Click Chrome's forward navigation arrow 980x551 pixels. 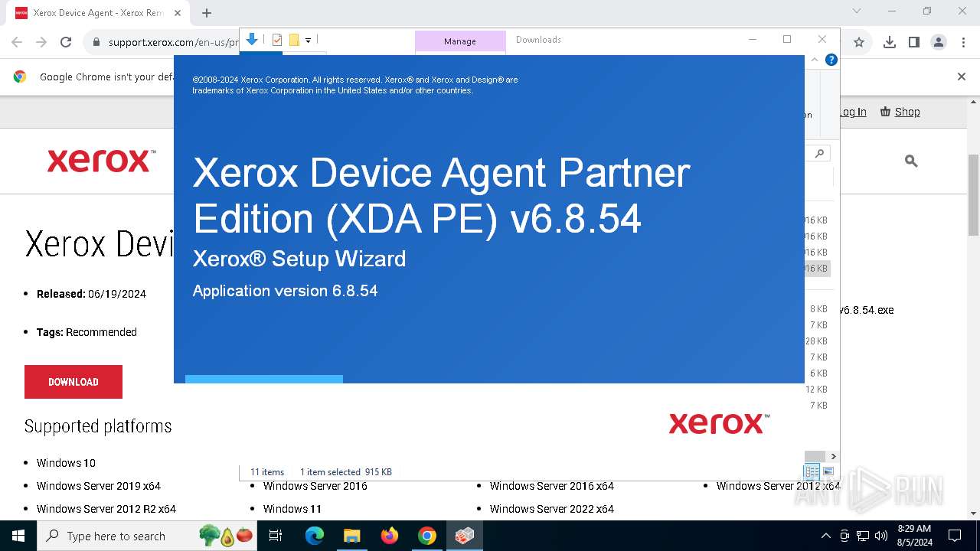41,43
